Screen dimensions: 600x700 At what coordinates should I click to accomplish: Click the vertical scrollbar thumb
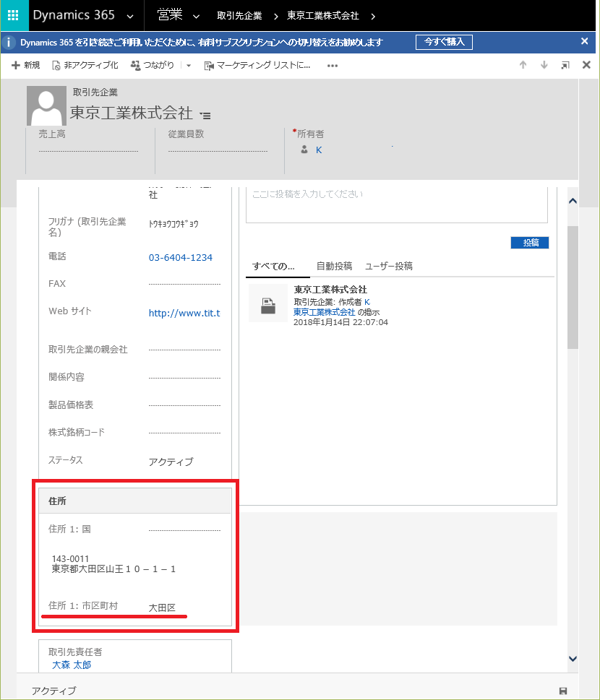pos(573,288)
